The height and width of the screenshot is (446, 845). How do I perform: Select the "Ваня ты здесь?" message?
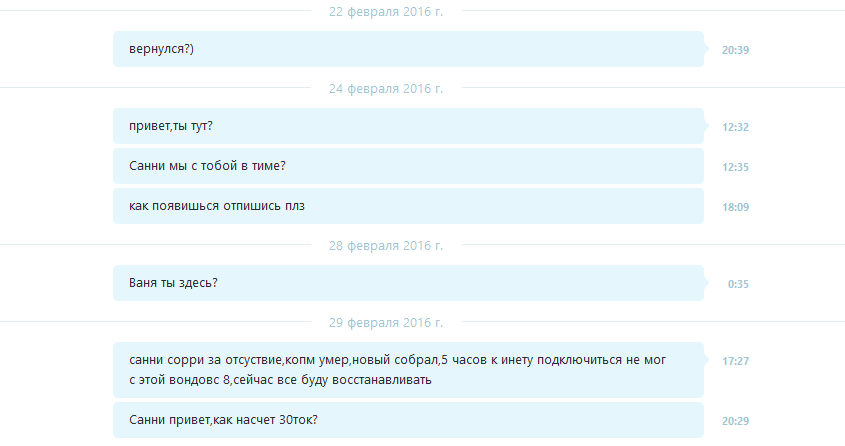(408, 283)
